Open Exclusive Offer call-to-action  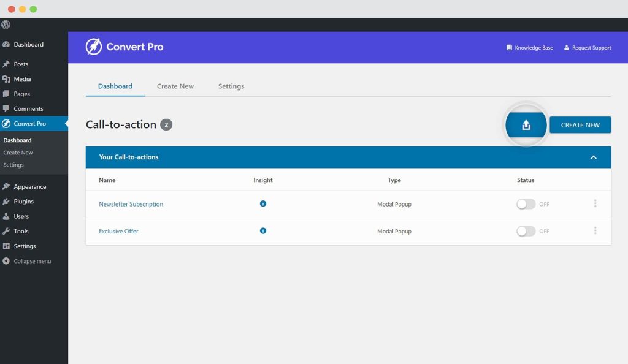tap(118, 231)
